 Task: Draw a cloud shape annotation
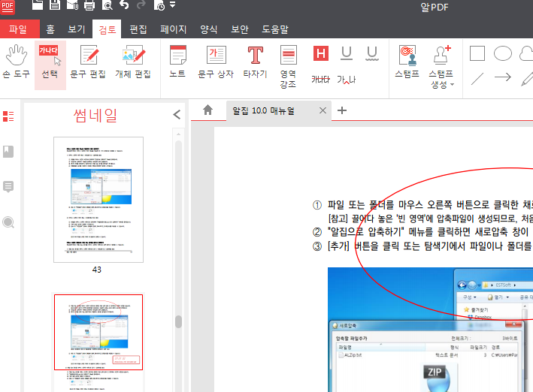click(526, 53)
